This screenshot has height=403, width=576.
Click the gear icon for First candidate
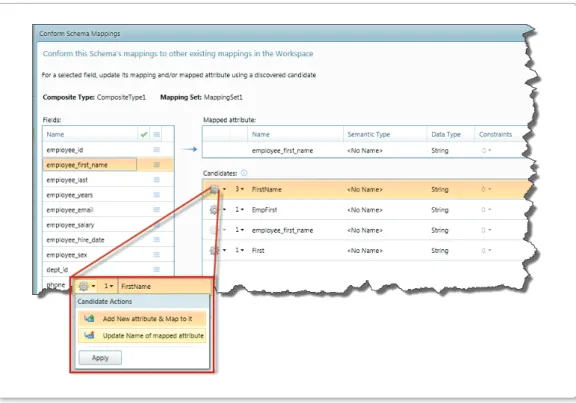214,251
